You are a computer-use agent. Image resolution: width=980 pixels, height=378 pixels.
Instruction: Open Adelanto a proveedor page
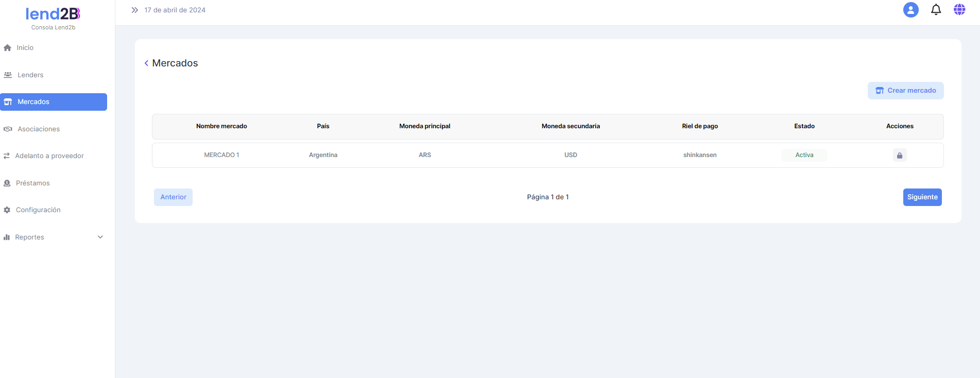(x=49, y=156)
